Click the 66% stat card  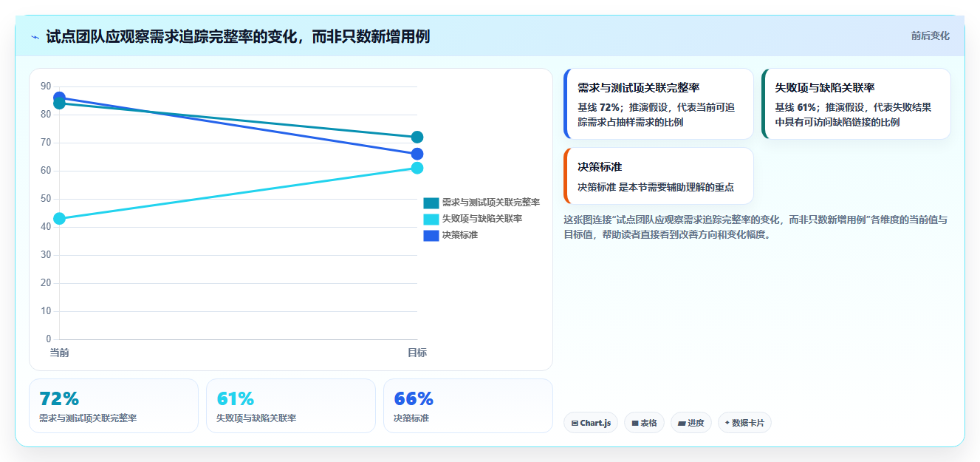coord(468,406)
